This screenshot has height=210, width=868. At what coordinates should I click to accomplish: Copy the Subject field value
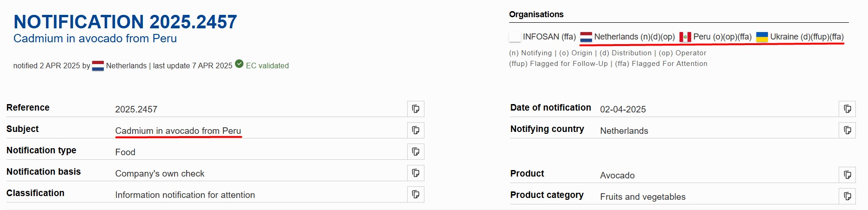[x=416, y=130]
